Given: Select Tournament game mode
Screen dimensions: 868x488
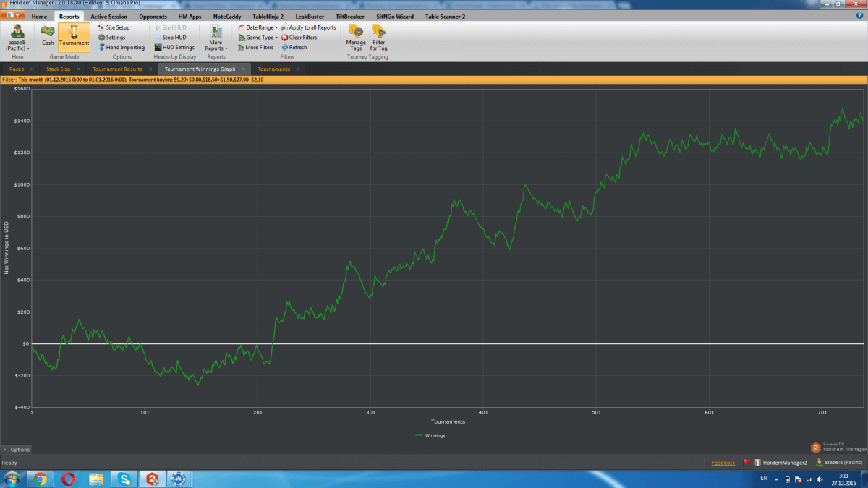Looking at the screenshot, I should point(74,35).
